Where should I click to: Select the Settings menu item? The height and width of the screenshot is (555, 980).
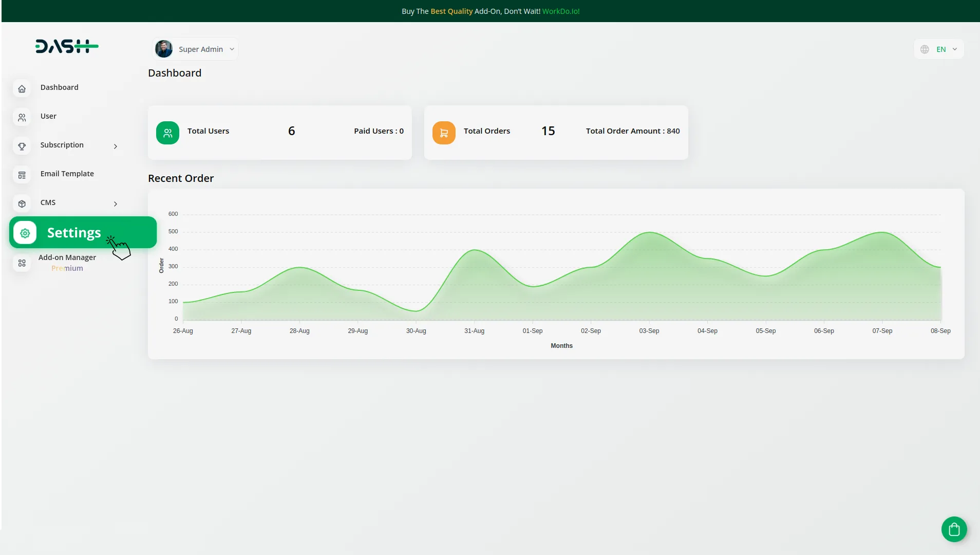(x=74, y=233)
